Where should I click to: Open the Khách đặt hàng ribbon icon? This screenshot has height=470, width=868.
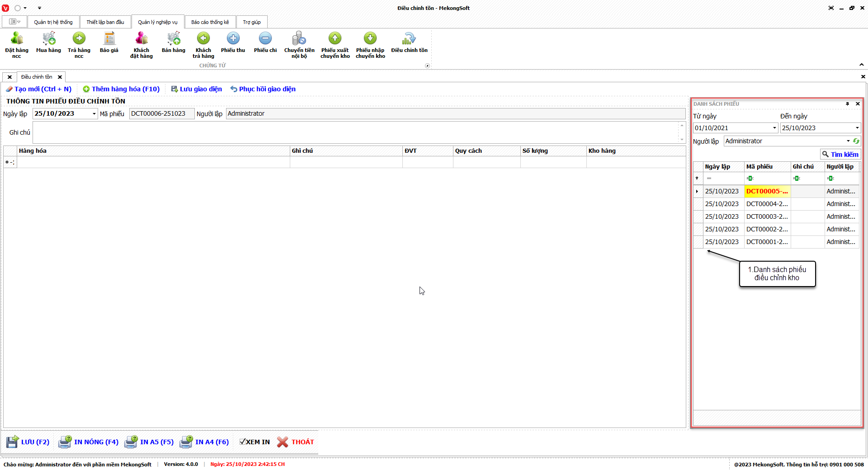[x=142, y=45]
